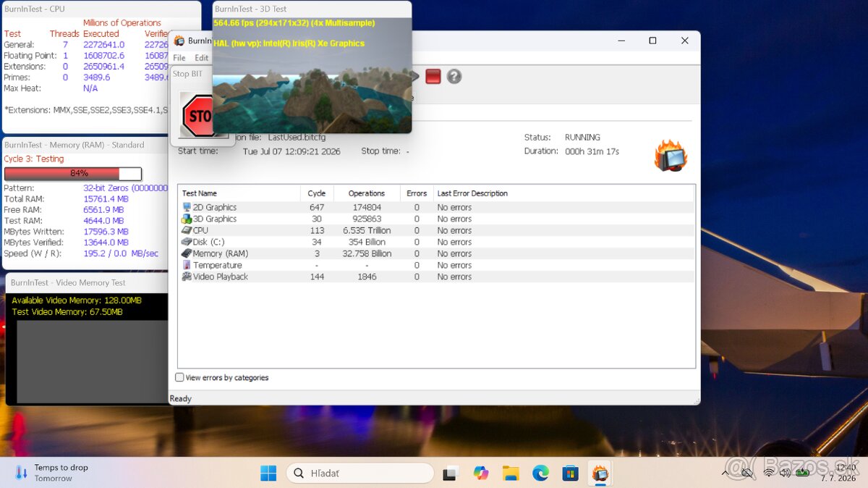Click the Ready status bar text
Screen dimensions: 868x488
click(181, 399)
